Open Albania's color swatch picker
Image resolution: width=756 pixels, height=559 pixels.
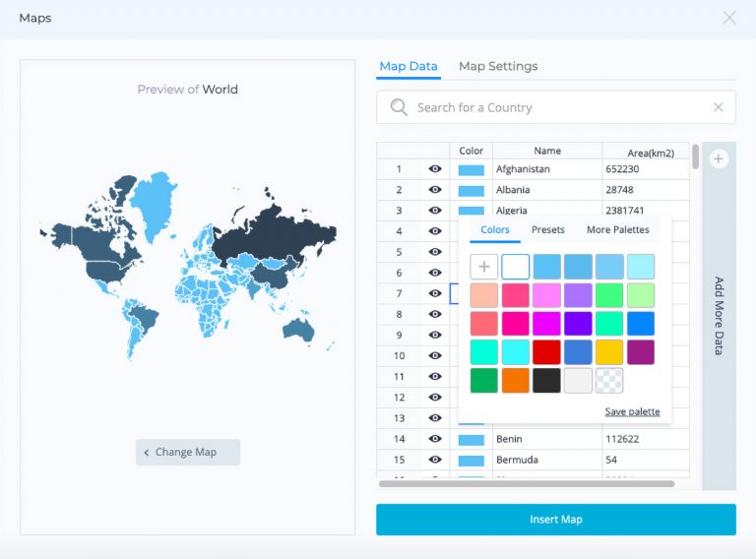tap(471, 190)
